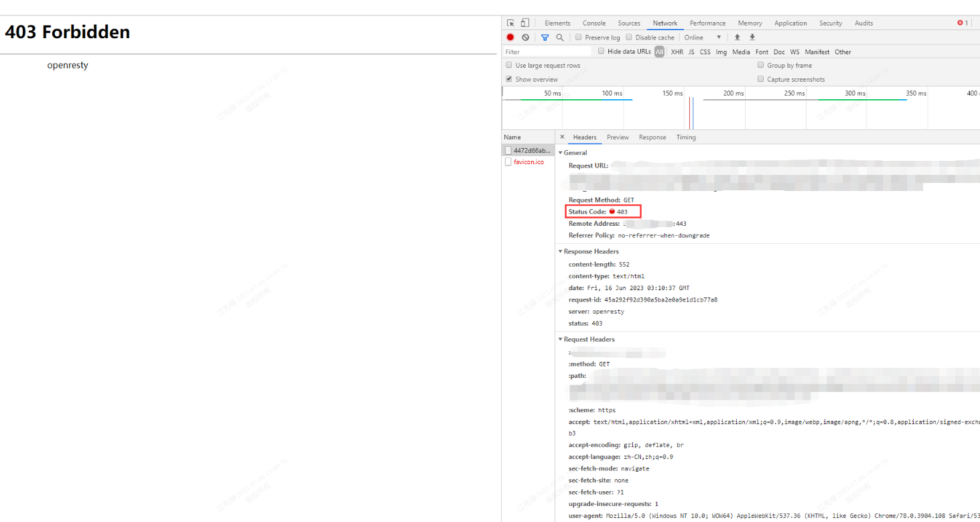
Task: Click the Status Code 403 value
Action: tap(622, 212)
